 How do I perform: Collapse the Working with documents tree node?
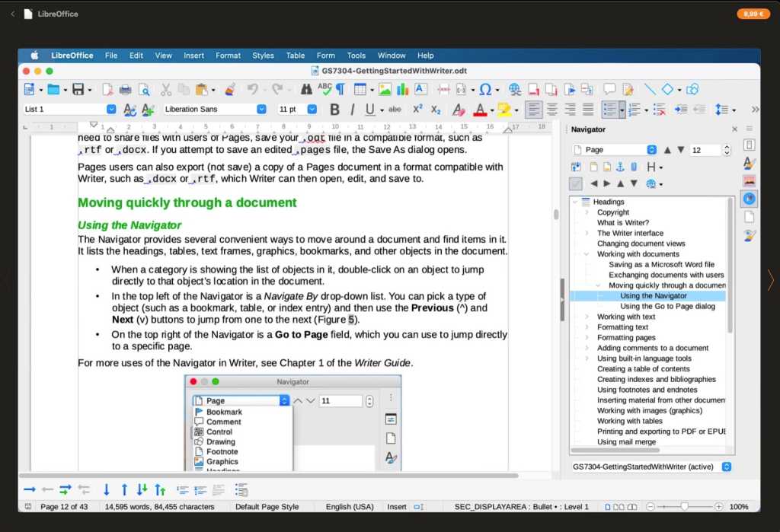tap(587, 254)
